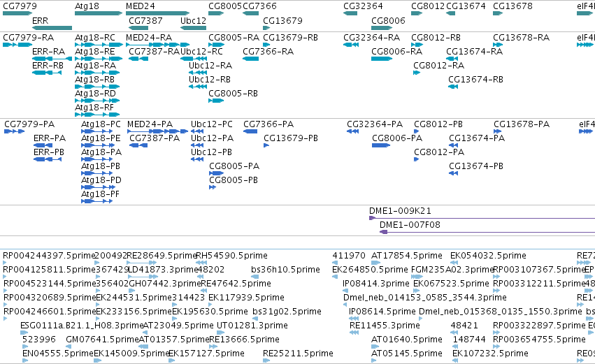
Task: Select the CG7366-RA transcript label
Action: 268,52
